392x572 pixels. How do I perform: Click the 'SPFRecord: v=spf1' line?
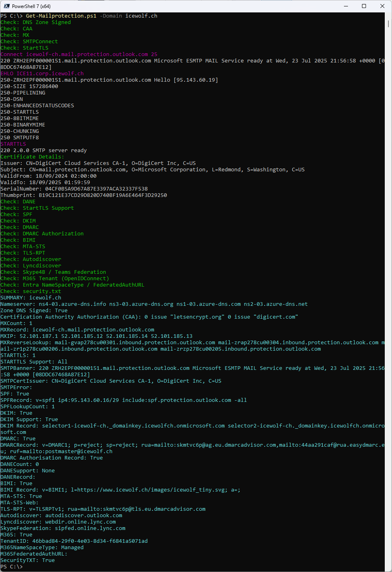[124, 400]
